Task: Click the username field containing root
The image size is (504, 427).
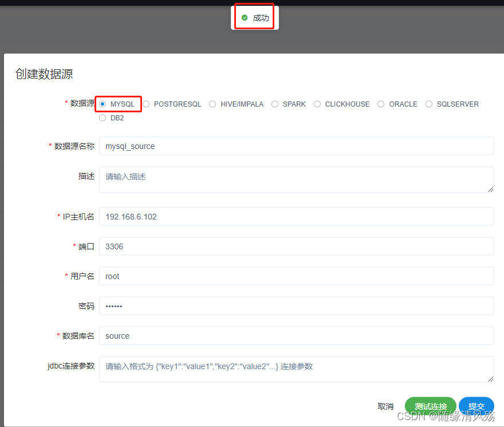Action: (x=296, y=276)
